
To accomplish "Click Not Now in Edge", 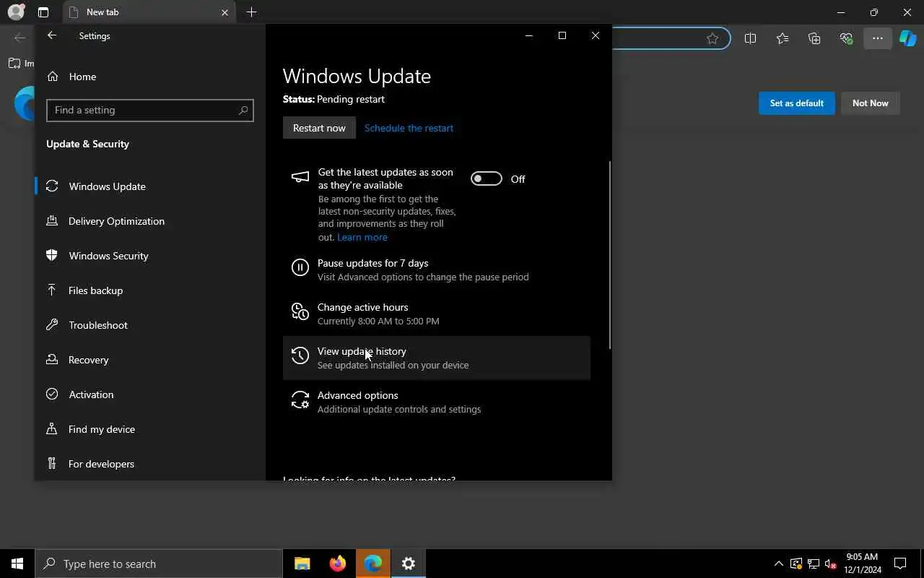I will pos(870,103).
